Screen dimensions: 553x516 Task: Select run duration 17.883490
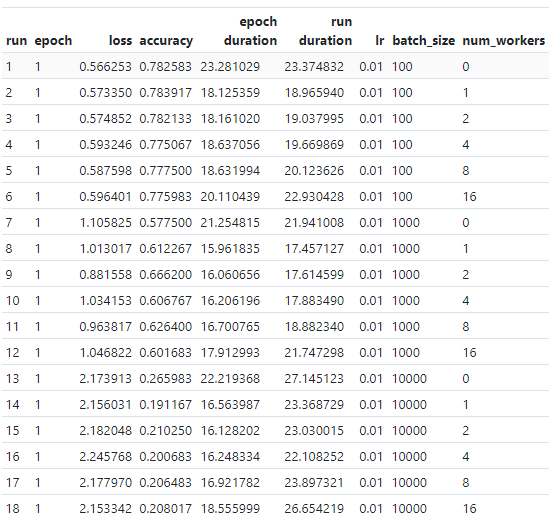point(314,301)
